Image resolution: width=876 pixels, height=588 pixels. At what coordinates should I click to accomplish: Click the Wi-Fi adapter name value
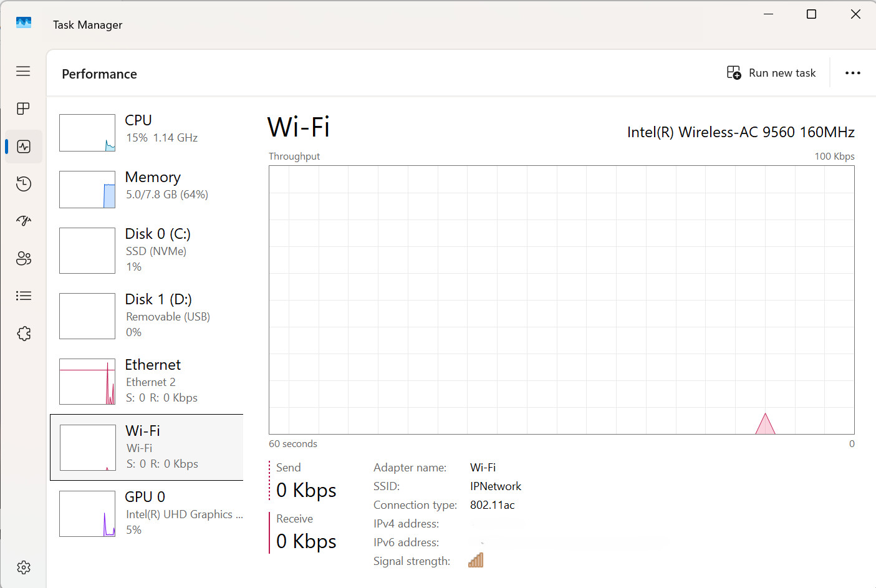point(483,468)
